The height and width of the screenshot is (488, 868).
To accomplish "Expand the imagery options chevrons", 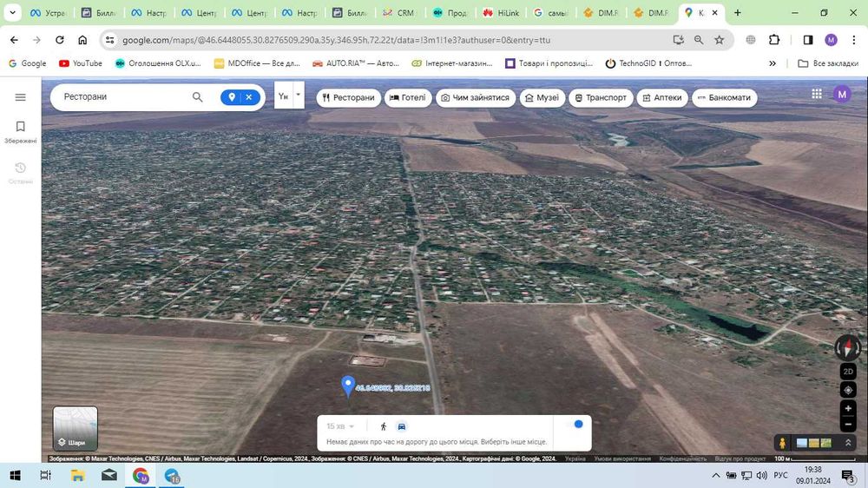I will [847, 443].
